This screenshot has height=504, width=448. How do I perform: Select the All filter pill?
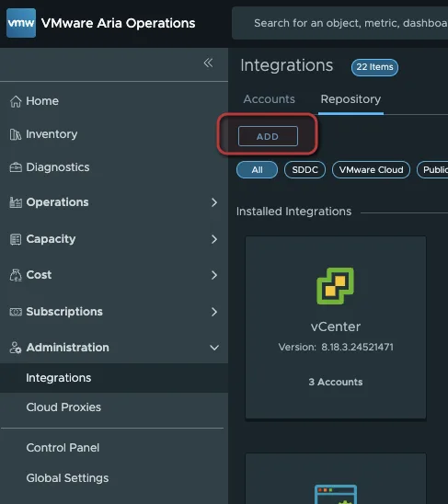pyautogui.click(x=257, y=170)
